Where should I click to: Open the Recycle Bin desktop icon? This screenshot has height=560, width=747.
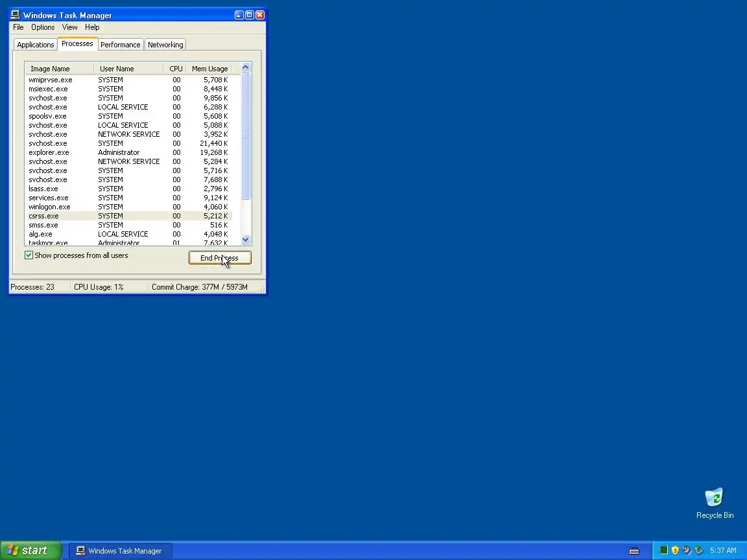715,503
